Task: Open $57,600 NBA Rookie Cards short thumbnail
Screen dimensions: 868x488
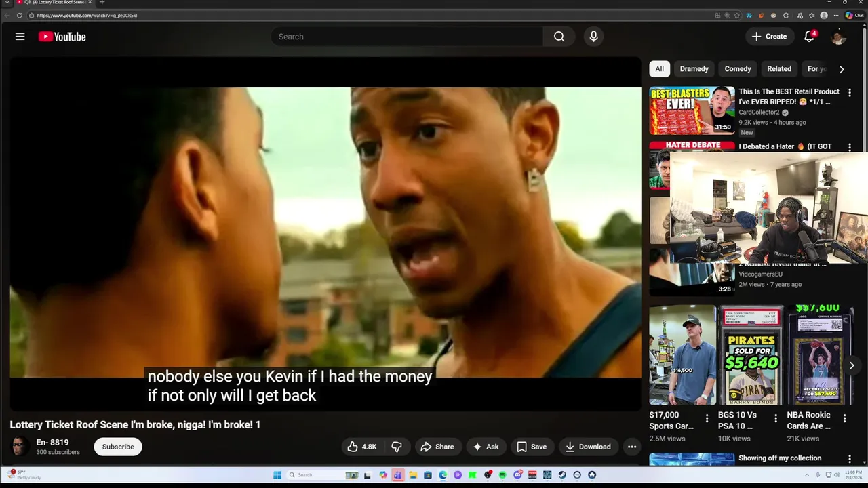Action: (x=819, y=354)
